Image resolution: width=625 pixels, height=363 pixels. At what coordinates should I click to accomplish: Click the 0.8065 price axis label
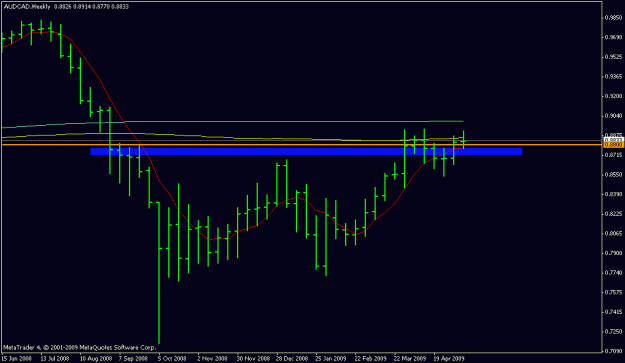(x=613, y=233)
